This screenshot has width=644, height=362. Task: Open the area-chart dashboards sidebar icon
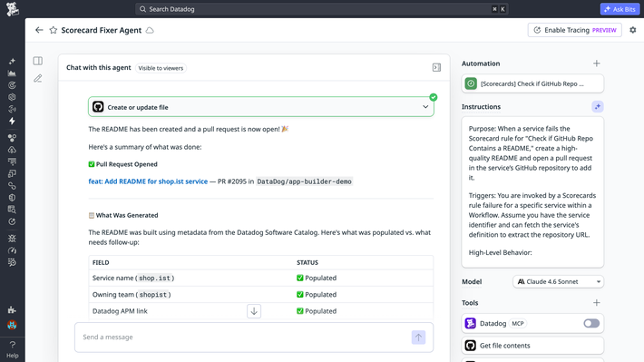tap(12, 73)
